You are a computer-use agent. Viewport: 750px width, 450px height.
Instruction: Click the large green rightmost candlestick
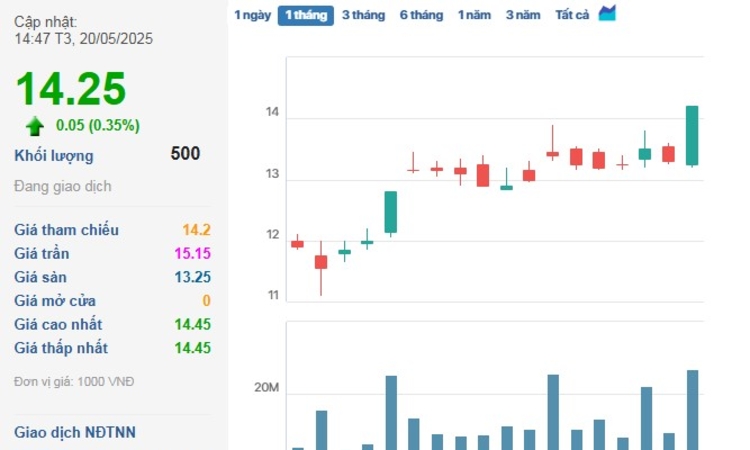coord(691,135)
